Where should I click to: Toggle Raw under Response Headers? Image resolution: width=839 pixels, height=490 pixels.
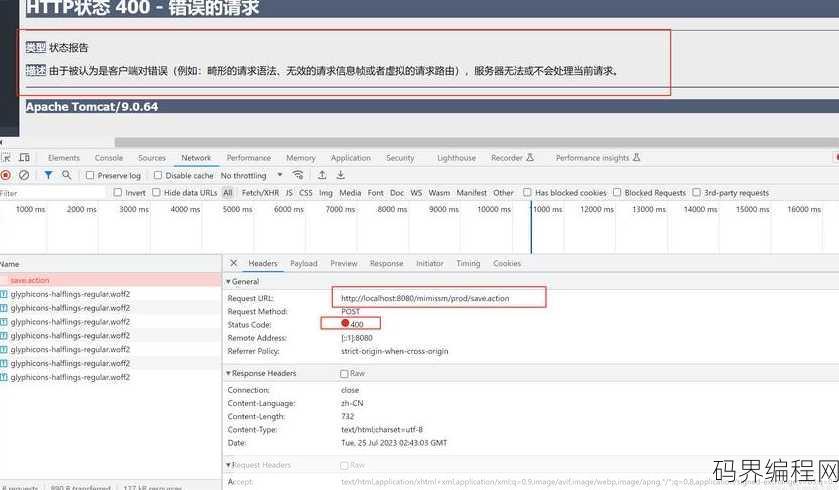[x=344, y=373]
